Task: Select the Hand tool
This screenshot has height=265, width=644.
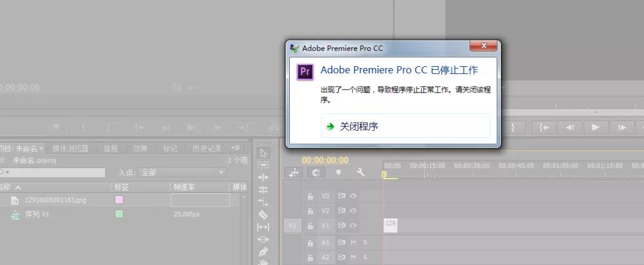Action: [264, 261]
